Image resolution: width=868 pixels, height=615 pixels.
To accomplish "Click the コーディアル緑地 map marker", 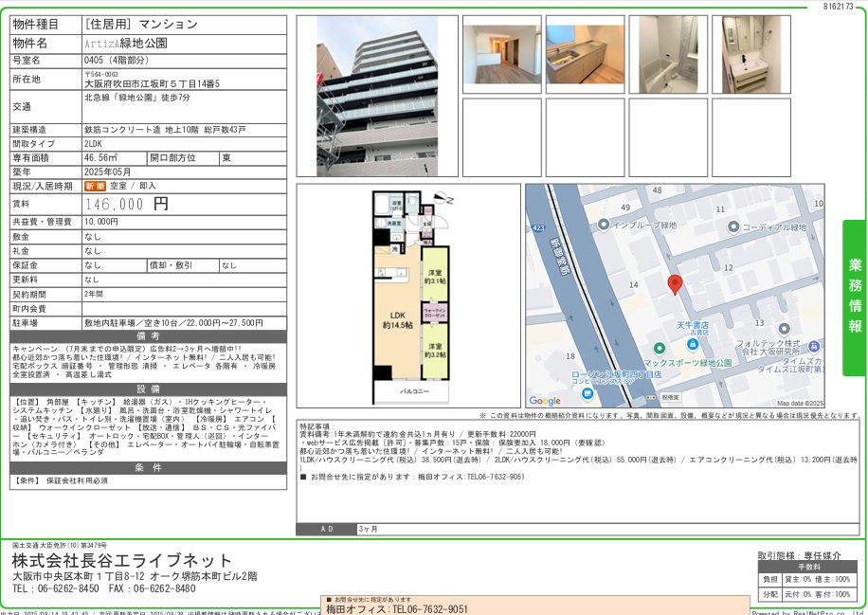I will pos(732,226).
